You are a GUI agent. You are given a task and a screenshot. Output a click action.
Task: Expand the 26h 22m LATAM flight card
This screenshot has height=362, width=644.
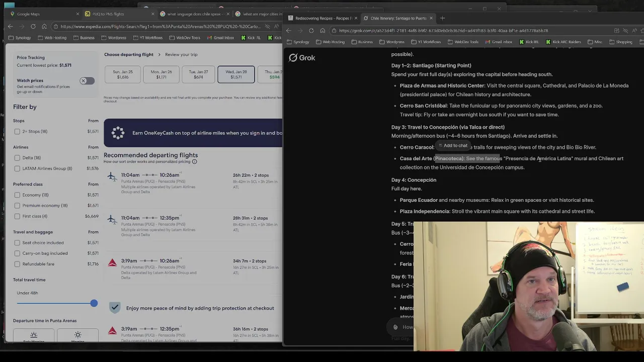click(194, 184)
